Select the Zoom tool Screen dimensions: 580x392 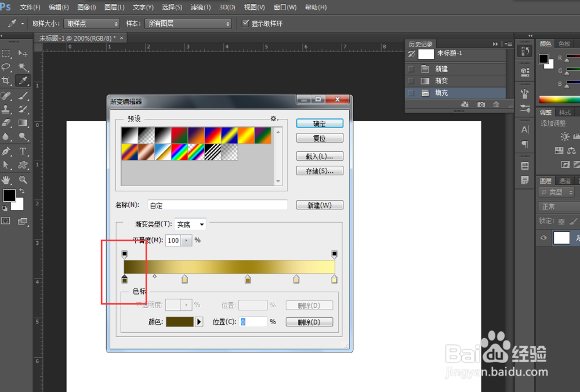pyautogui.click(x=23, y=180)
